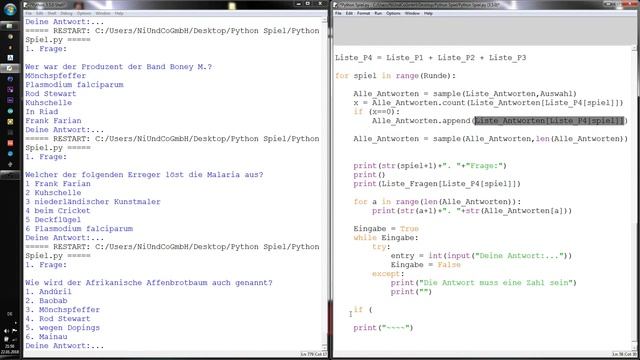This screenshot has width=640, height=360.
Task: Open Edit menu in editor window
Action: [x=349, y=13]
